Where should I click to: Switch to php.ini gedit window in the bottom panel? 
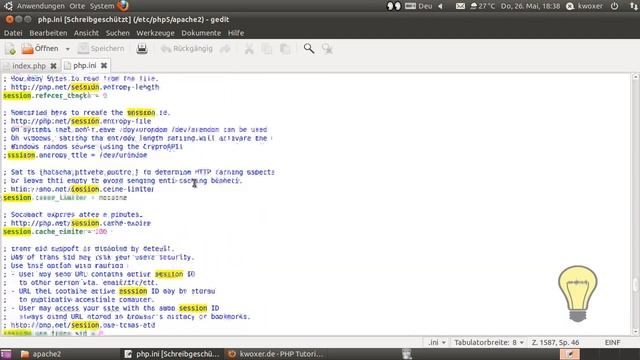pos(171,354)
